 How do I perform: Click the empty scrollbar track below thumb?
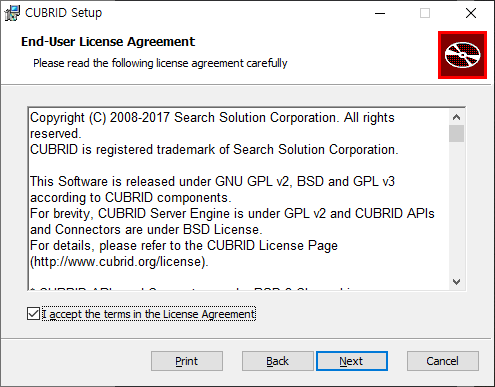[456, 208]
